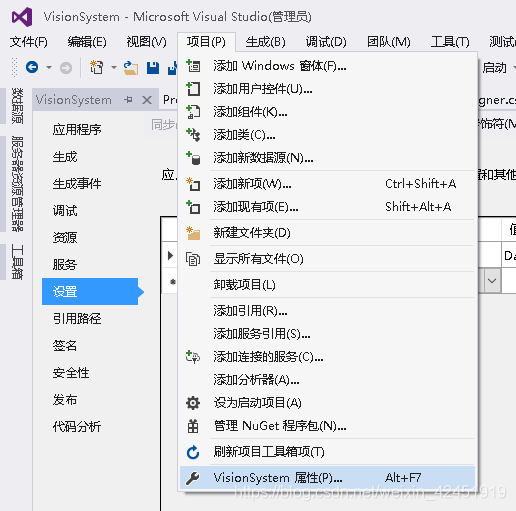Select 新建文件夹(D) menu entry
The image size is (516, 511).
coord(327,233)
